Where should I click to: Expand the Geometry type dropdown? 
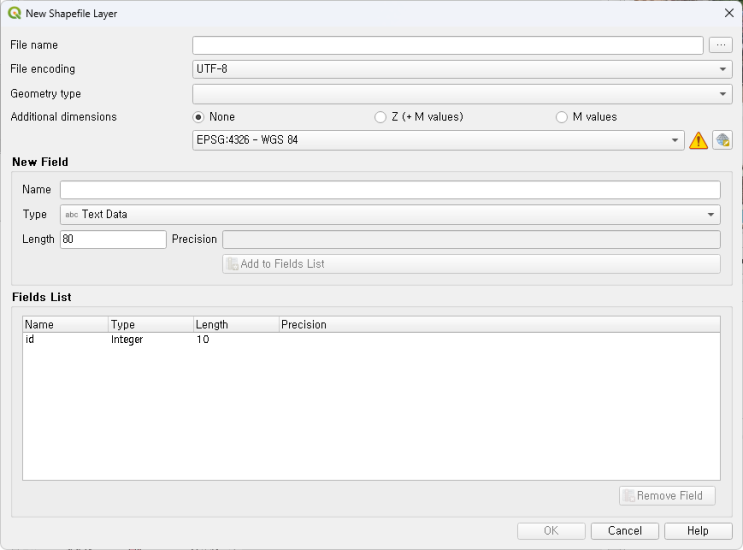pos(462,93)
